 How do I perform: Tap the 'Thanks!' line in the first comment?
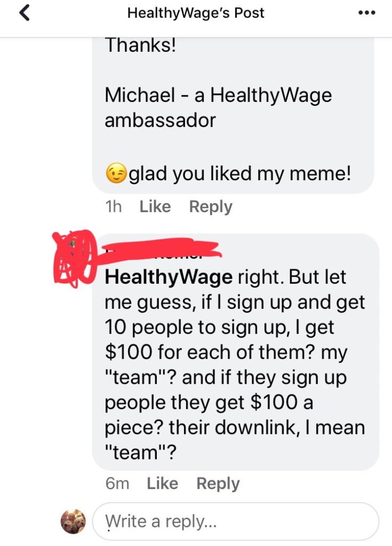tap(140, 45)
